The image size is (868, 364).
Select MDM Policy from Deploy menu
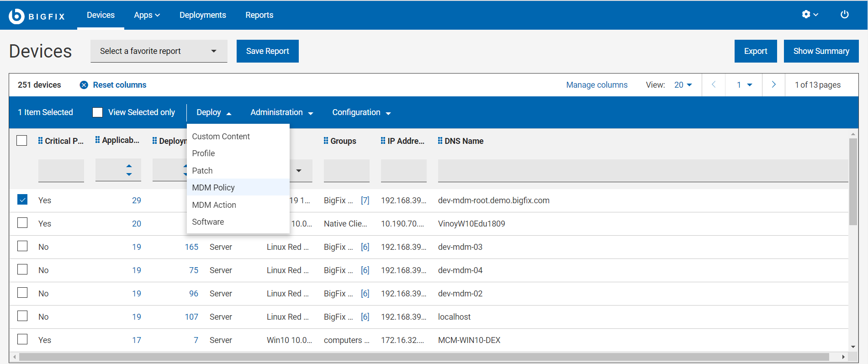(x=213, y=188)
